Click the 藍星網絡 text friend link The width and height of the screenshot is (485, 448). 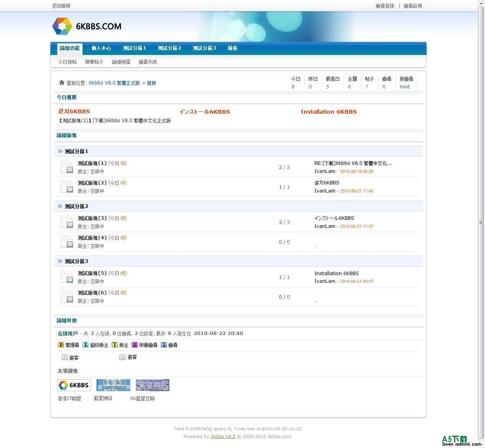coord(103,398)
